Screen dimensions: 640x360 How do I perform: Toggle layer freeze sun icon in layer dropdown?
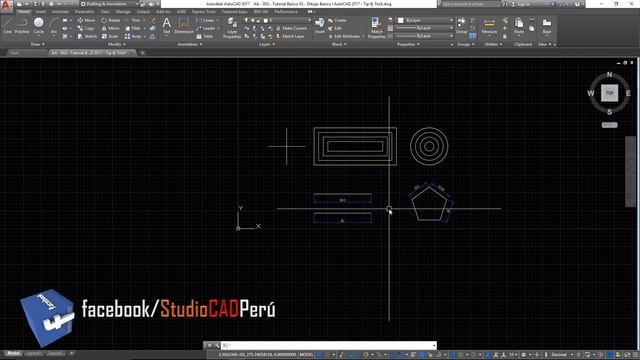point(253,20)
